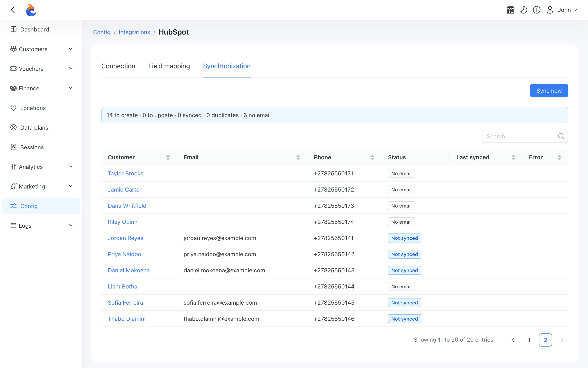Open customer Jordan Reyes

[x=126, y=238]
